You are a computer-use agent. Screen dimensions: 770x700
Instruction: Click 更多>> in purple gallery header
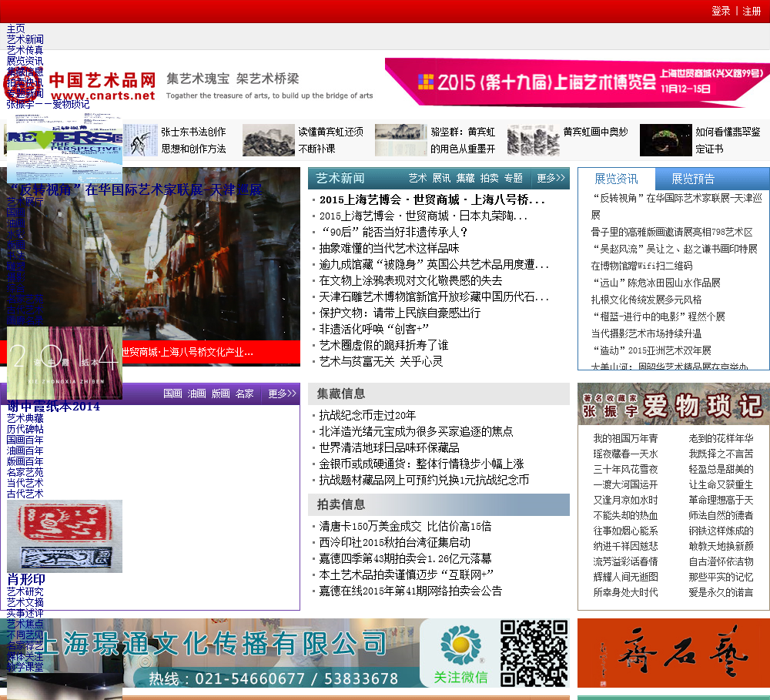pos(282,394)
